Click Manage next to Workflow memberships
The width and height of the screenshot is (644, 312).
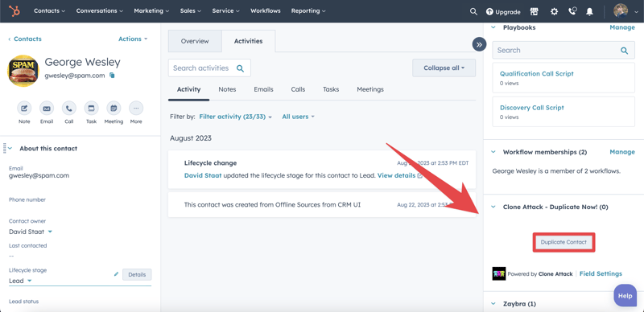tap(621, 152)
